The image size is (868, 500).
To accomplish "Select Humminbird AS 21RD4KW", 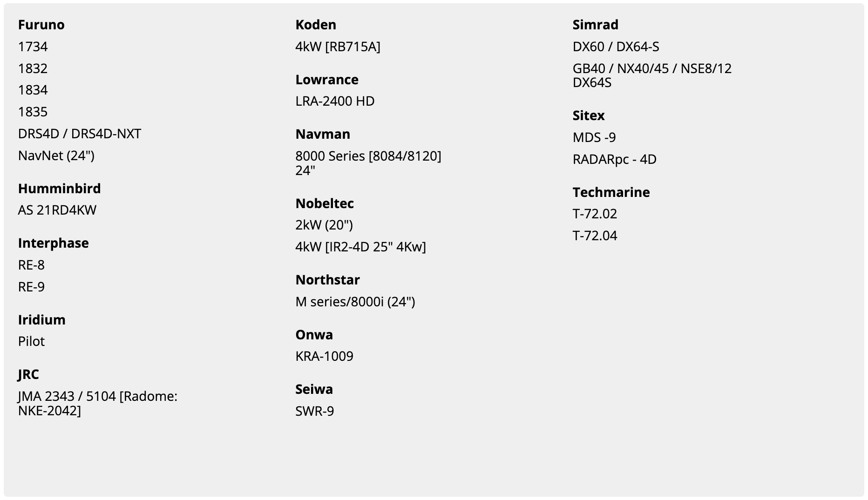I will (57, 210).
